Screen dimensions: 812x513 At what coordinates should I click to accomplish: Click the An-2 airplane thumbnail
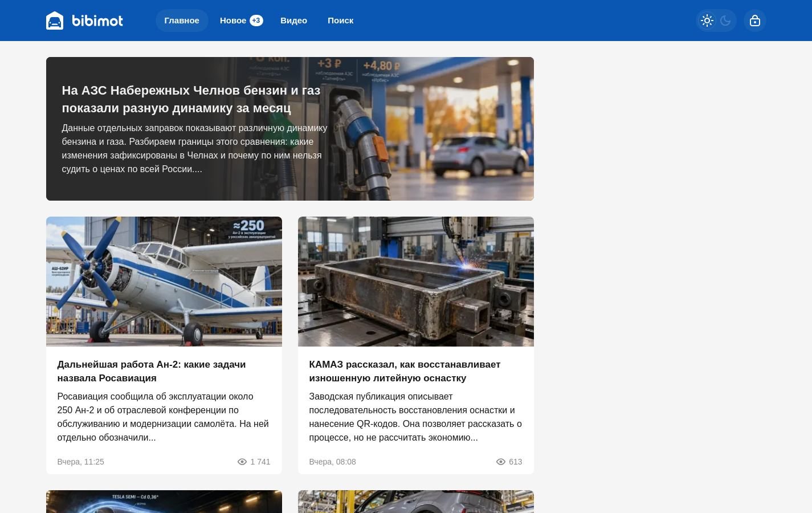(164, 282)
